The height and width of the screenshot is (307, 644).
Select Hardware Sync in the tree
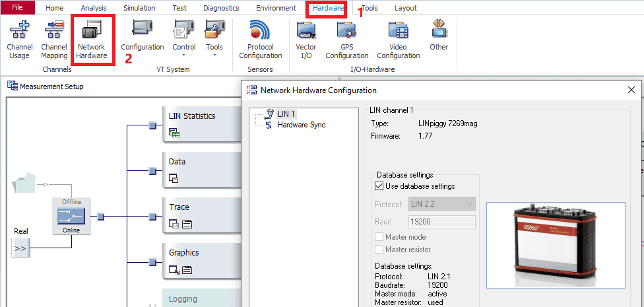click(x=301, y=125)
